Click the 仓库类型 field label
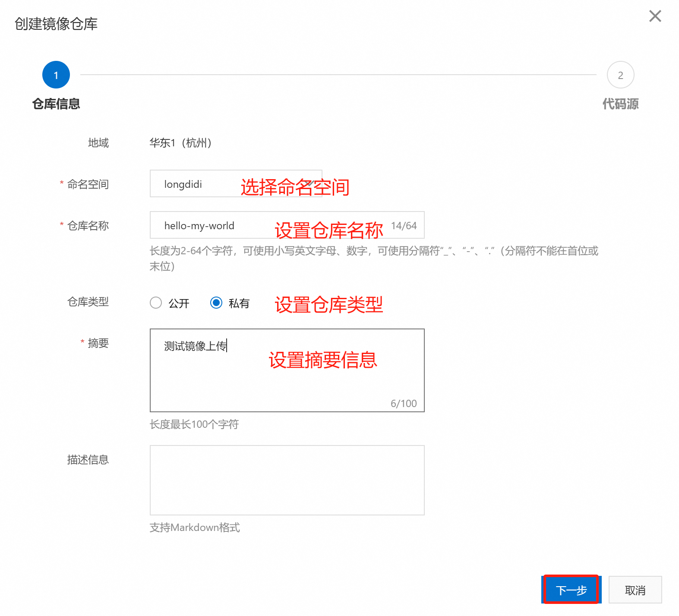The width and height of the screenshot is (679, 616). tap(88, 302)
